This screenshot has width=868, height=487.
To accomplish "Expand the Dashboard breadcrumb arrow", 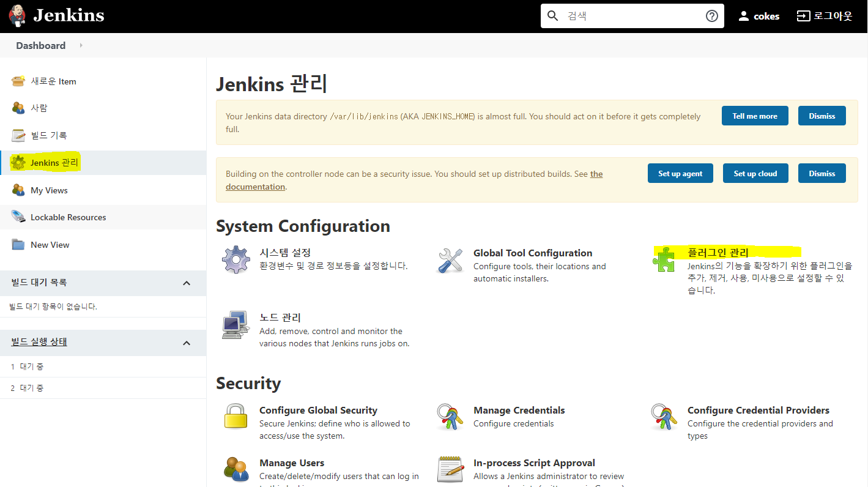I will point(81,45).
